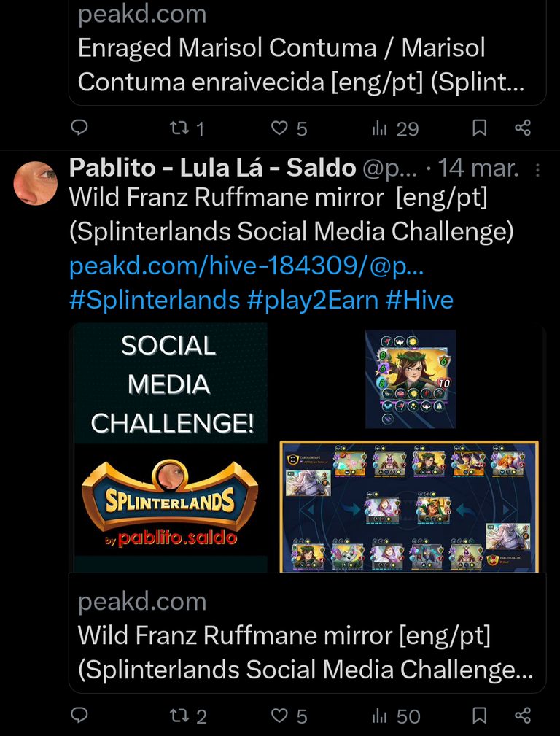Share the Franz Ruffmane mirror tweet

coord(522,716)
